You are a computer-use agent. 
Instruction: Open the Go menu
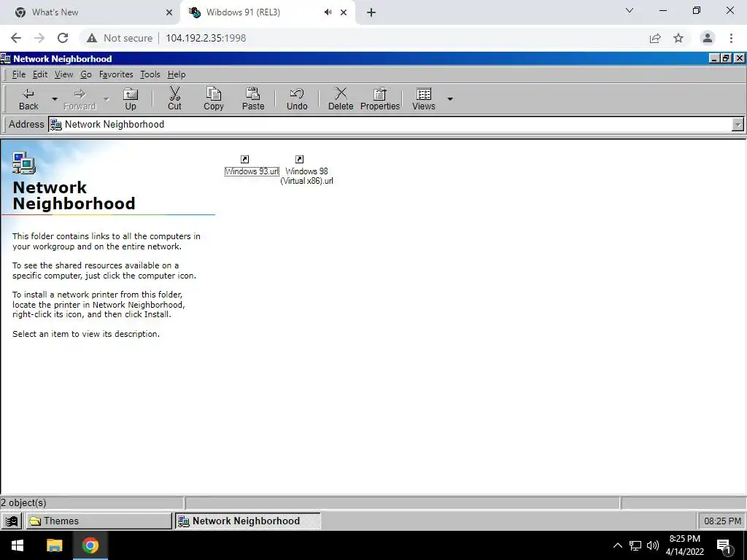pyautogui.click(x=86, y=74)
